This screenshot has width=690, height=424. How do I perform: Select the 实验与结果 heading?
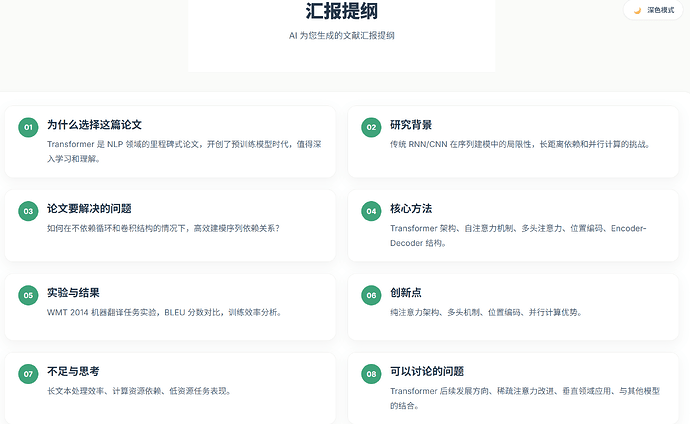click(73, 292)
